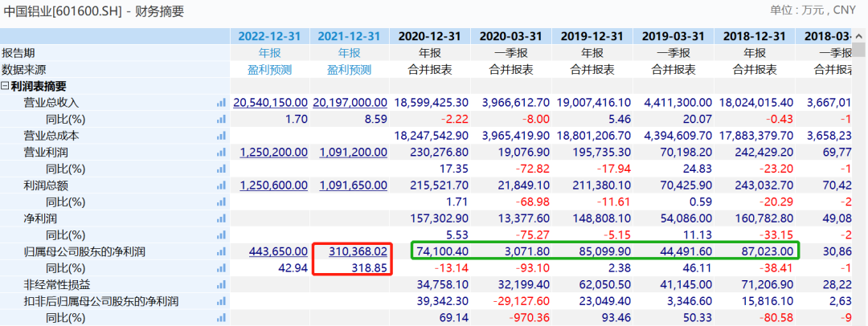Screen dimensions: 868x326
Task: Select the 2020-03-31 column header
Action: (511, 36)
